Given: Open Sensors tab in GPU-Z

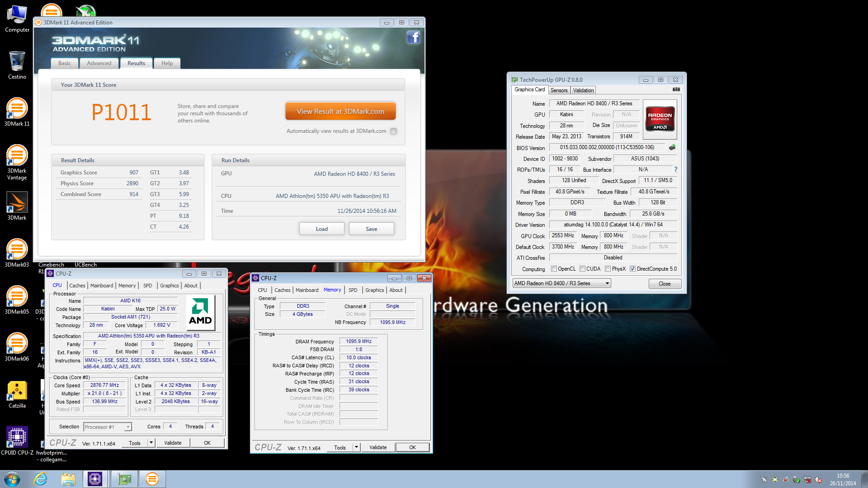Looking at the screenshot, I should 559,90.
